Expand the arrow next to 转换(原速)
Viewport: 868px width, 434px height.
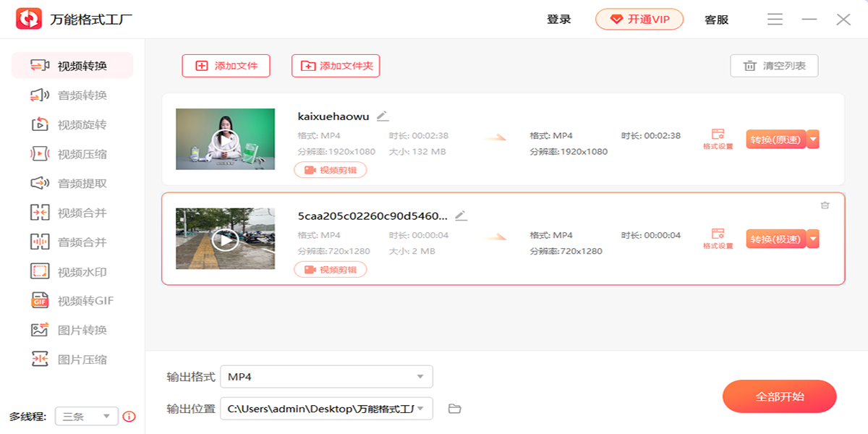click(813, 139)
